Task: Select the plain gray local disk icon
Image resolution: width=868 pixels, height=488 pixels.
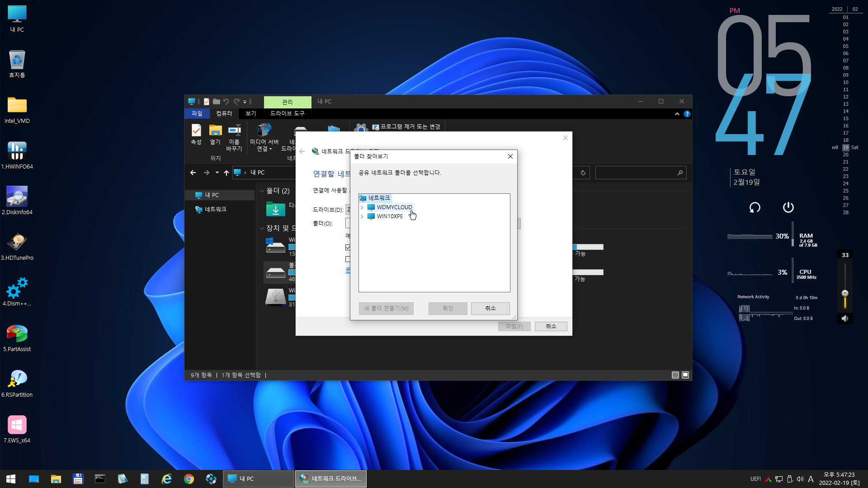Action: click(275, 272)
